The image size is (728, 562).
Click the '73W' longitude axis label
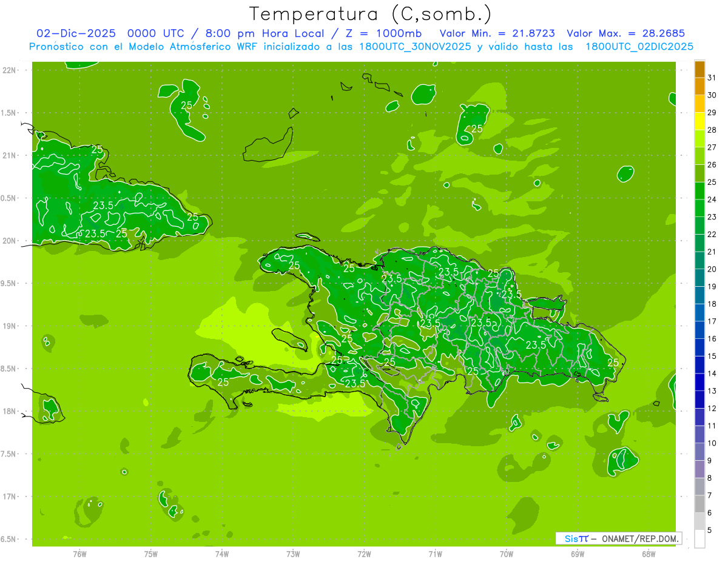293,554
